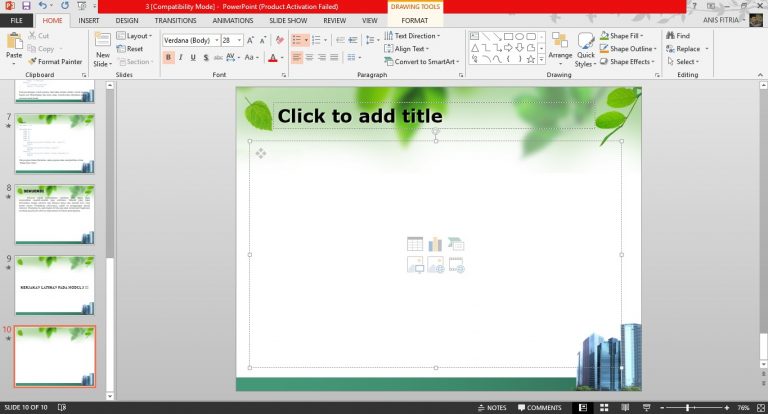The image size is (768, 414).
Task: Open the Shape Fill dropdown
Action: pos(622,36)
